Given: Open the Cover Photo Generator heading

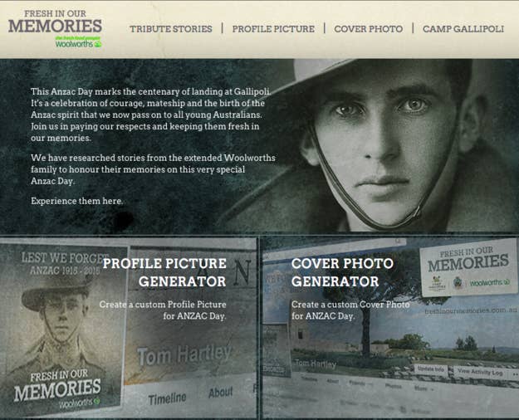Looking at the screenshot, I should point(342,272).
